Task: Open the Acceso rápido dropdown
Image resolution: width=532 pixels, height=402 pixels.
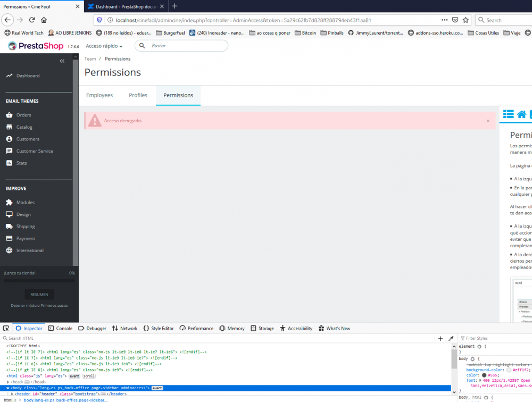Action: point(104,46)
